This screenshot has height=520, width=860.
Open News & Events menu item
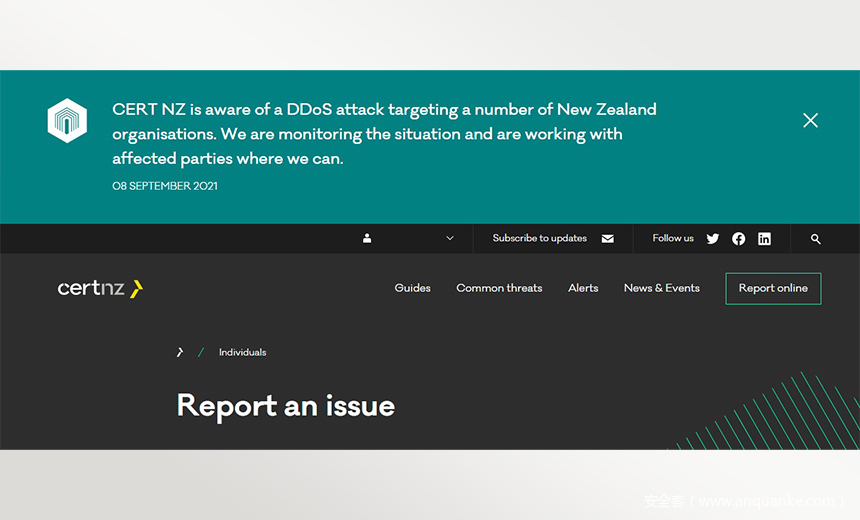[661, 288]
